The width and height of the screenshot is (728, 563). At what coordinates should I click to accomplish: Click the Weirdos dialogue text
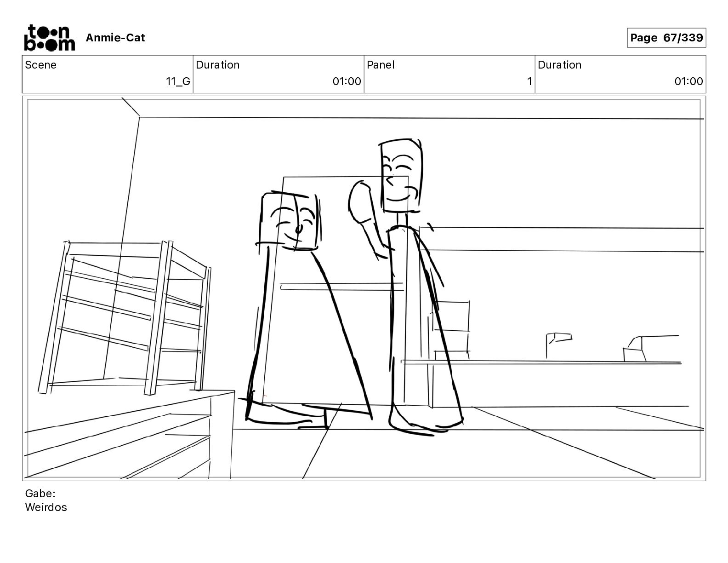(x=46, y=507)
